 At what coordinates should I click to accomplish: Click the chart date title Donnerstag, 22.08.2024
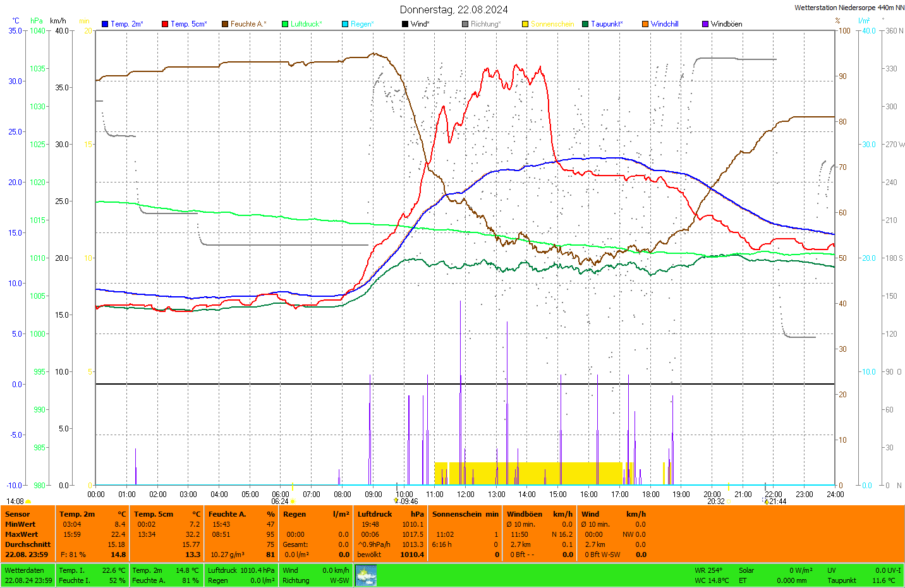[x=453, y=9]
